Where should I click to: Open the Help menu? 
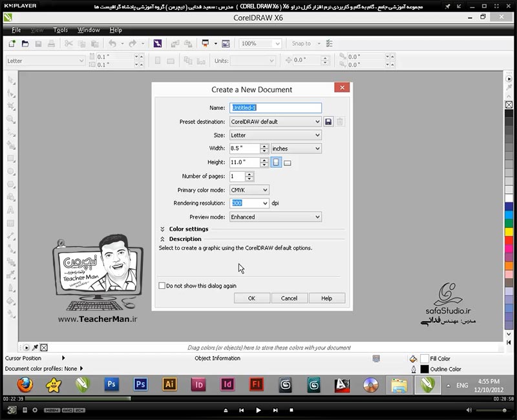[x=116, y=30]
